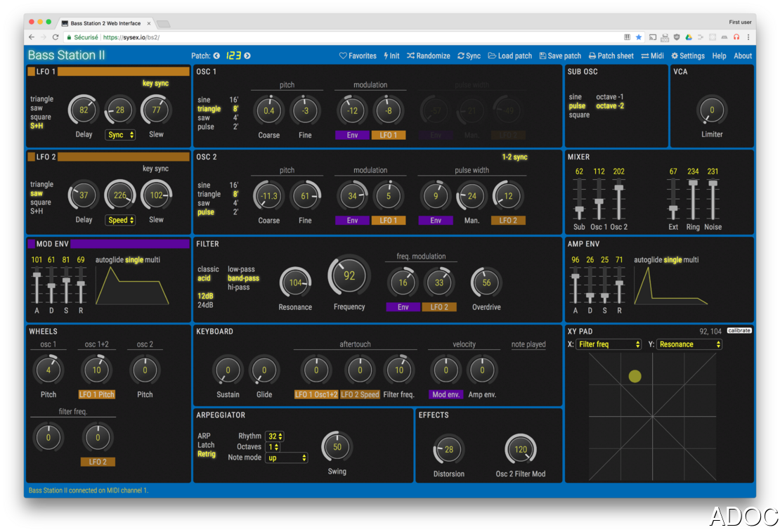Adjust Mixer Noise level slider
Screen dimensions: 780x532
pyautogui.click(x=713, y=183)
